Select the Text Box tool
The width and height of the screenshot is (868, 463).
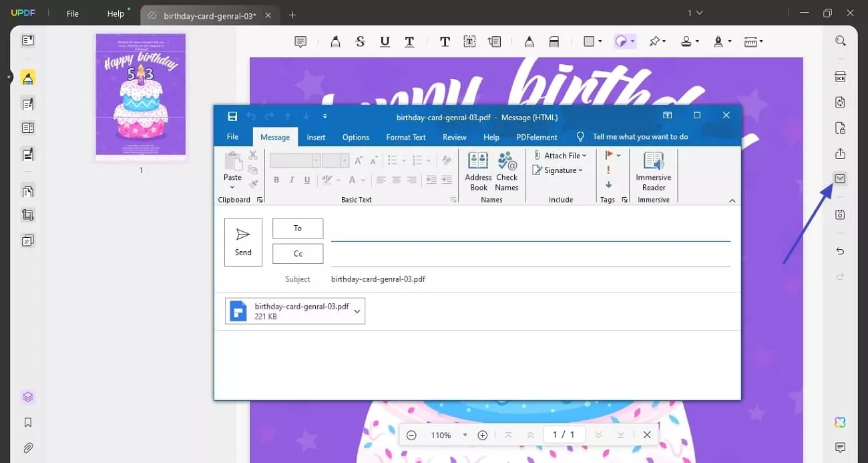coord(470,41)
